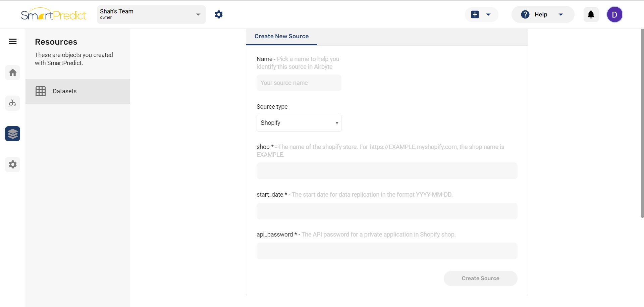Open the hierarchy tree sidebar icon
The width and height of the screenshot is (644, 307).
(13, 103)
